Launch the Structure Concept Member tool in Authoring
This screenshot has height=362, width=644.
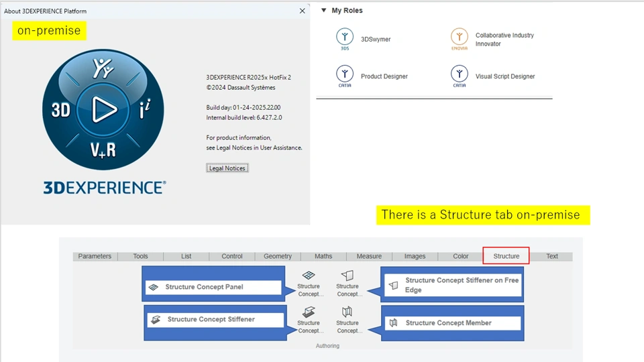point(347,320)
